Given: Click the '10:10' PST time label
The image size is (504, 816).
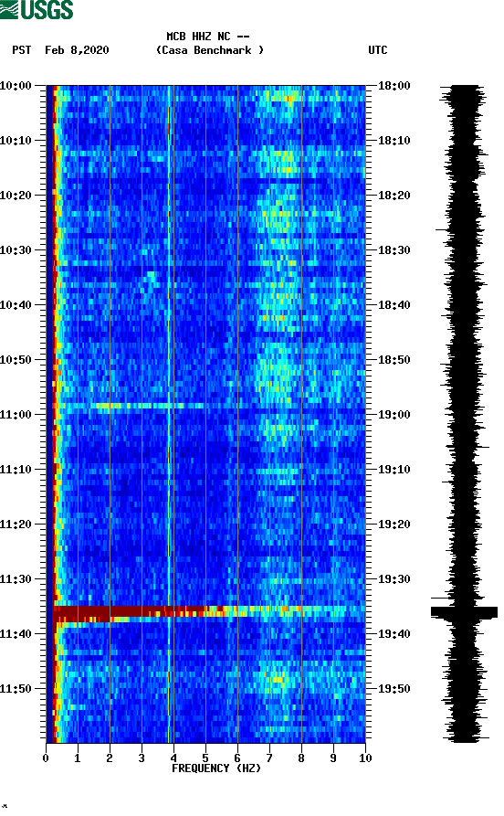Looking at the screenshot, I should [16, 141].
